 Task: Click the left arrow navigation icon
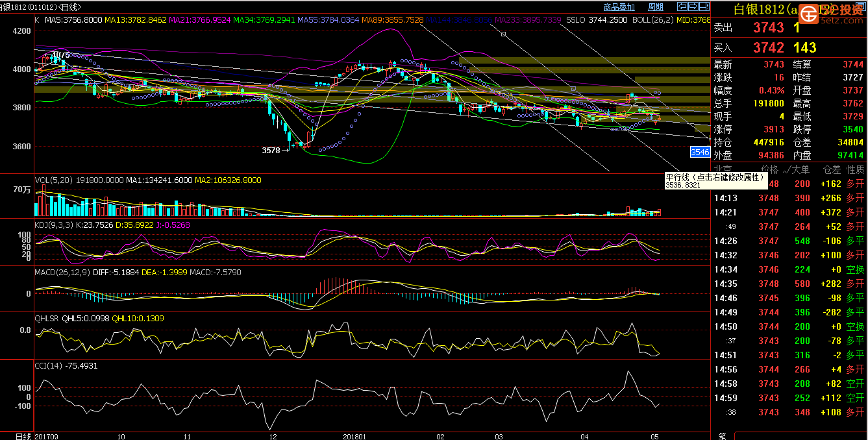(x=682, y=7)
